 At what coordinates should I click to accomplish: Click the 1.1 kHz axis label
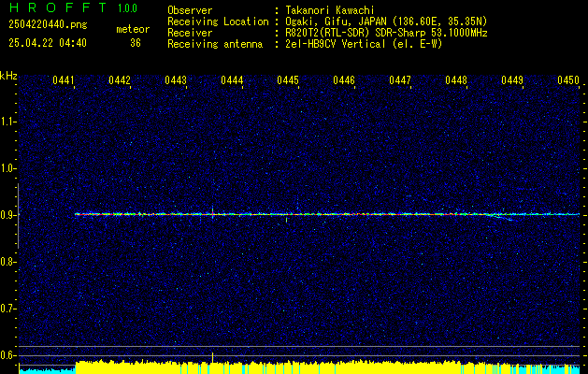pos(7,122)
